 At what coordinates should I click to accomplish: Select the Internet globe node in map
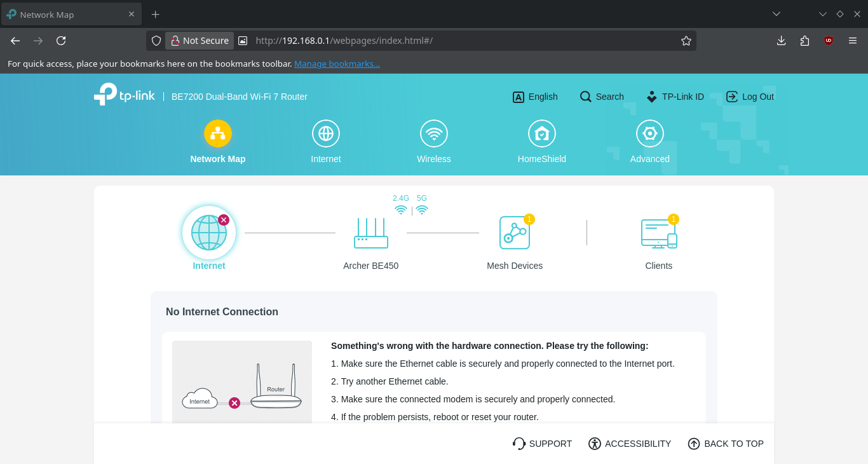pyautogui.click(x=209, y=233)
